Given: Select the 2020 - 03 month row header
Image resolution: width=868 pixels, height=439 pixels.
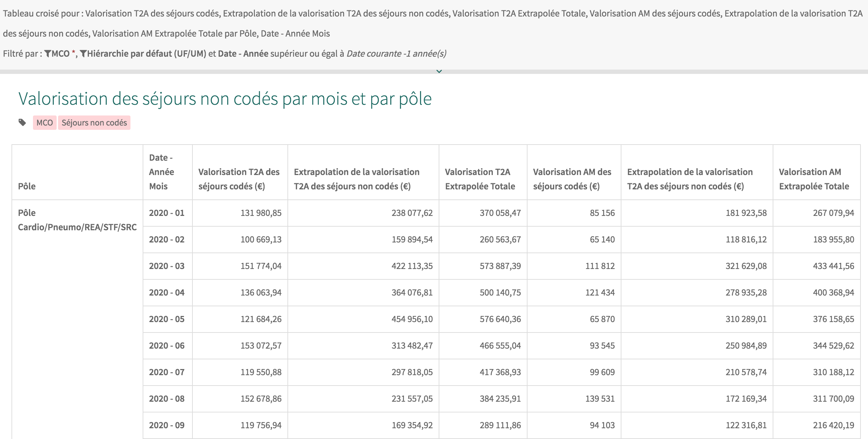Looking at the screenshot, I should (167, 266).
